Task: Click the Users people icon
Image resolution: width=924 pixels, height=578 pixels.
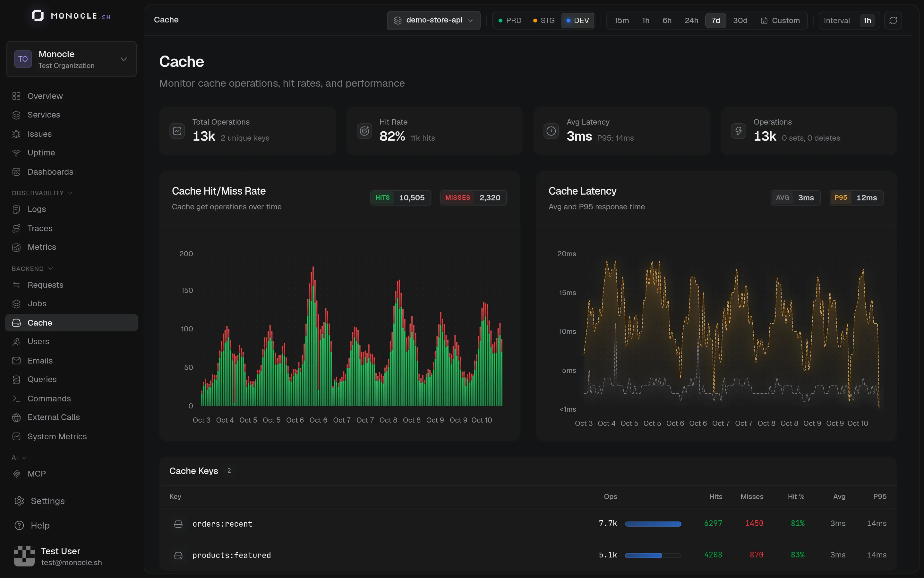Action: tap(16, 341)
